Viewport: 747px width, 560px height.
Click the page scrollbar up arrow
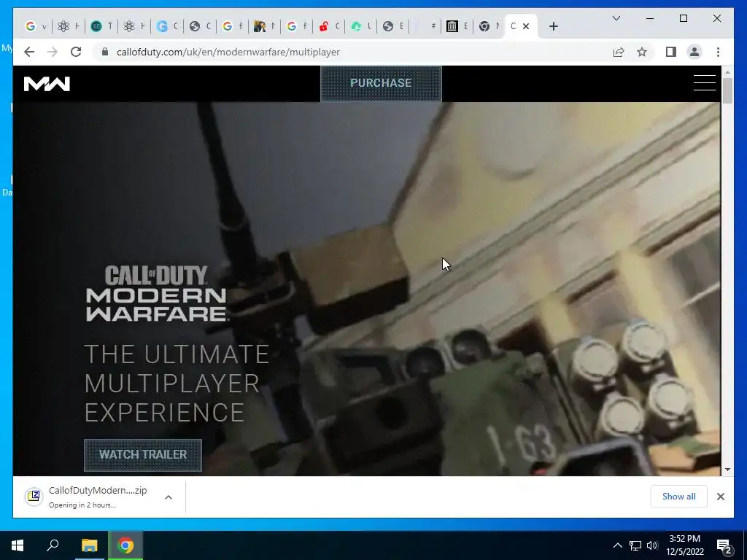coord(727,71)
